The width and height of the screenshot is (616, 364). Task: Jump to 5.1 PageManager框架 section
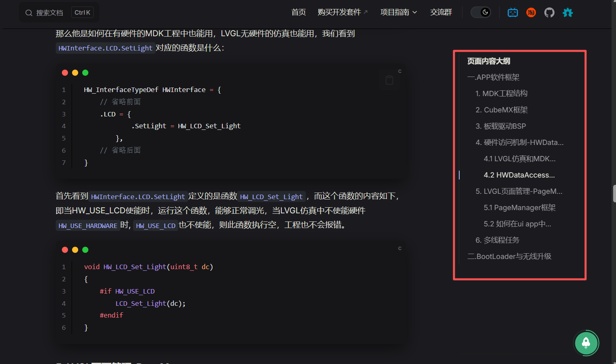[x=520, y=208]
